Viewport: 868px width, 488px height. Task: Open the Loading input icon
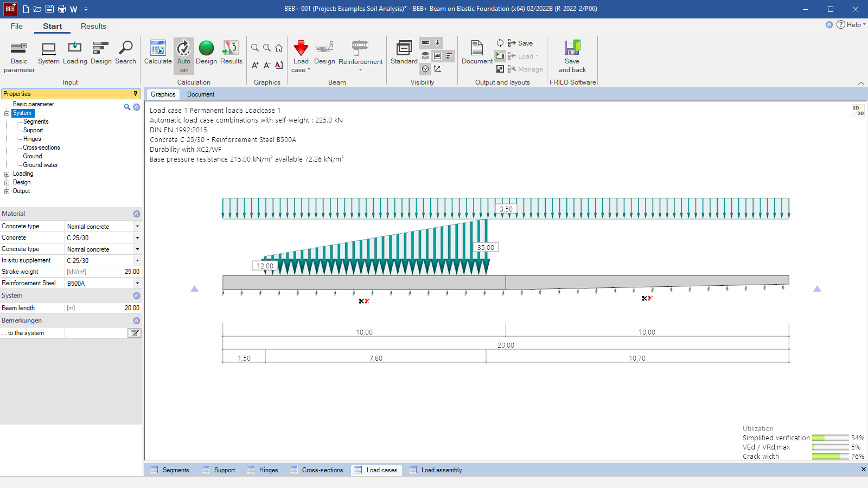coord(75,53)
